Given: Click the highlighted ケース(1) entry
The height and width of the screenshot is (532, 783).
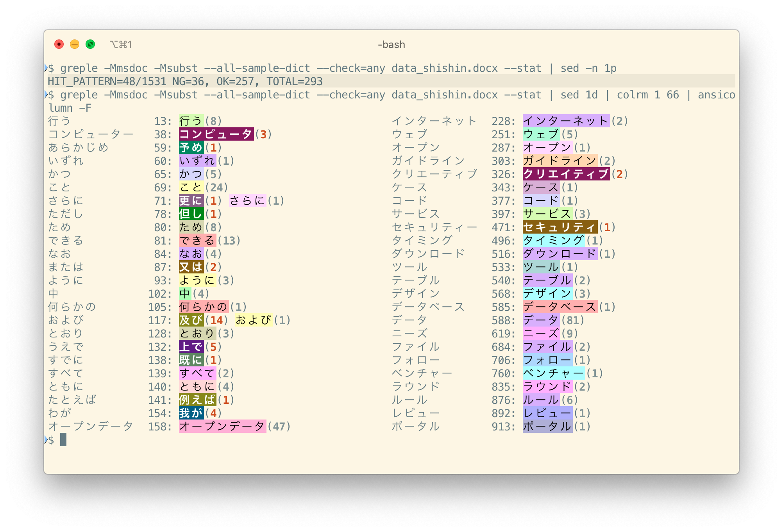Looking at the screenshot, I should tap(541, 187).
